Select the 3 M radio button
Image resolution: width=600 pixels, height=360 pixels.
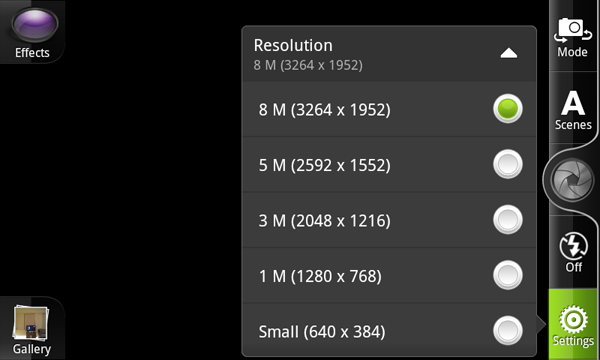pos(508,220)
